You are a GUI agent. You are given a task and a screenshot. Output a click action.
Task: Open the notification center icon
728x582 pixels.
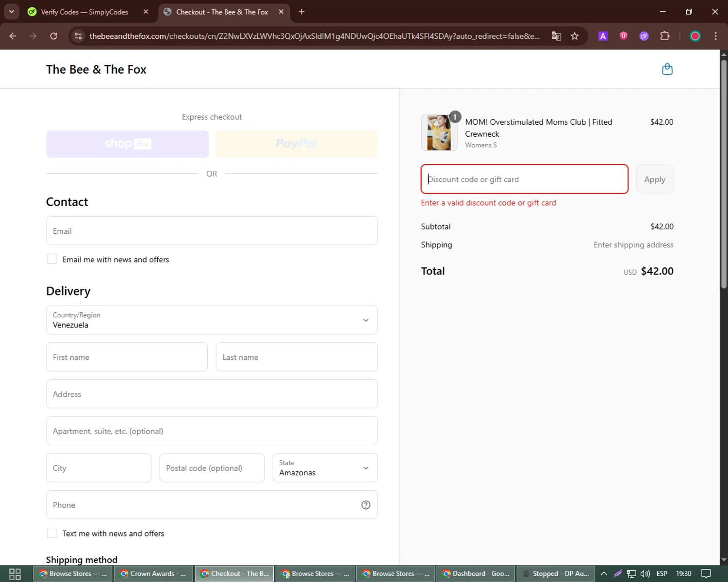[x=706, y=574]
